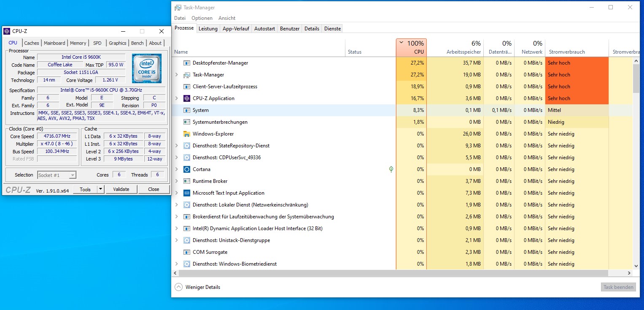This screenshot has width=644, height=310.
Task: Click the Unistack-Dienstgruppe gear icon
Action: point(187,240)
